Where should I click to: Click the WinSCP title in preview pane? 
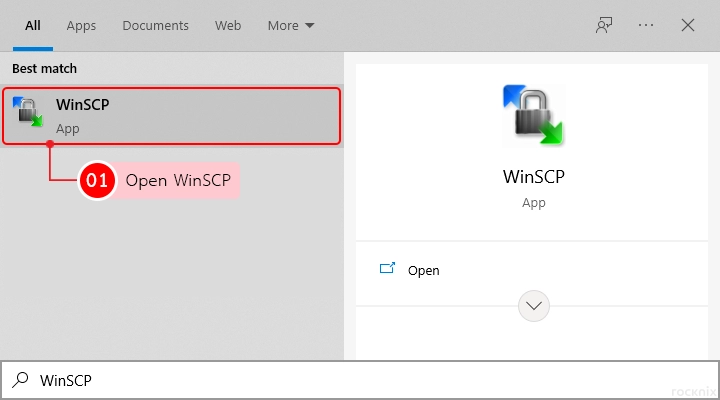(x=534, y=176)
